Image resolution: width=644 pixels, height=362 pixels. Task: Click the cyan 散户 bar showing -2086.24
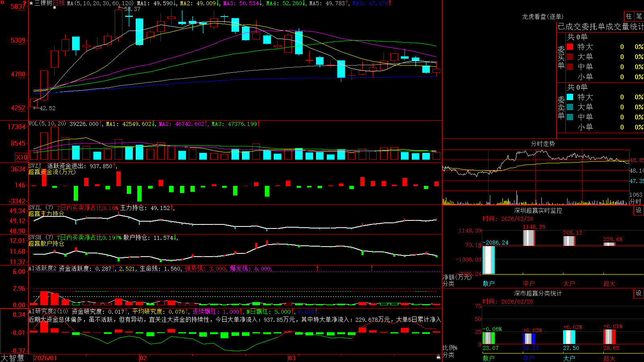[489, 260]
